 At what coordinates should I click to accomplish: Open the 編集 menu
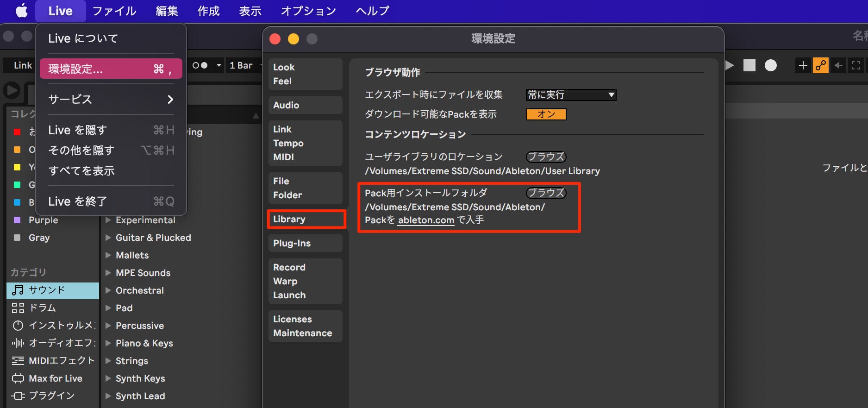click(x=167, y=11)
